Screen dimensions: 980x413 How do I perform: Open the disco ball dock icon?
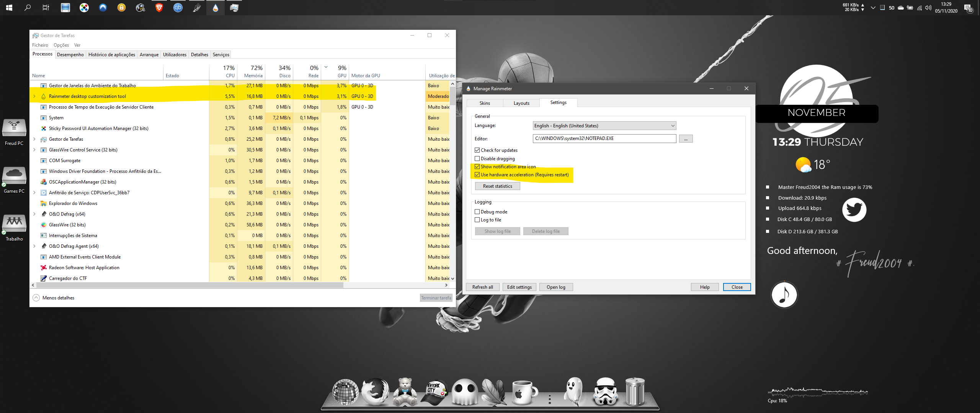pos(345,392)
